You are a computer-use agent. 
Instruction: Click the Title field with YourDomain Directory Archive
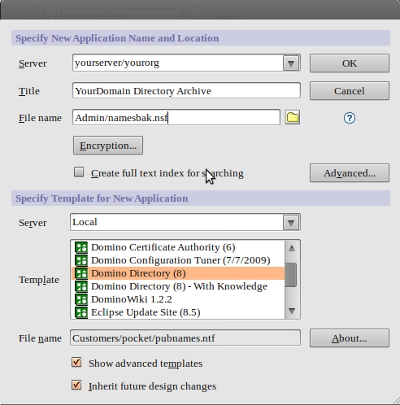[186, 91]
